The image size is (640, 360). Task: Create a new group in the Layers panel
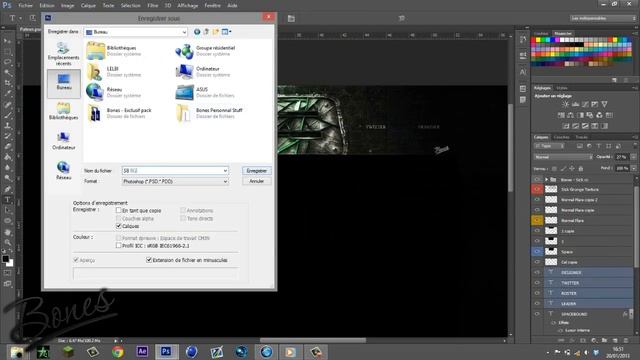coord(604,340)
